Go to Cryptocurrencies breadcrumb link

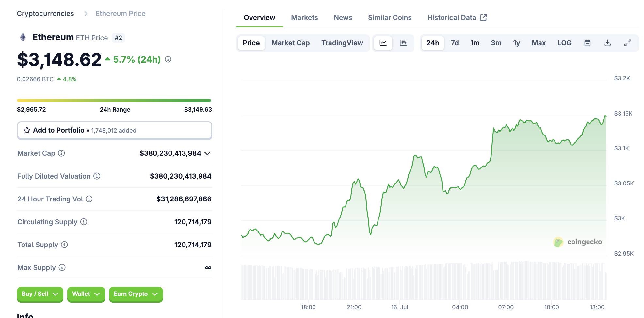(45, 13)
